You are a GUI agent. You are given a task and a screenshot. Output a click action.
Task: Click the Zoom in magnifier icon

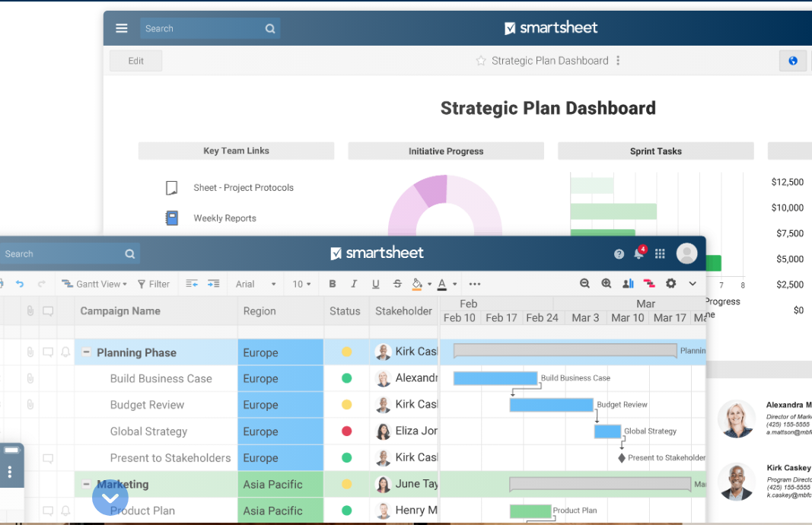click(x=607, y=283)
